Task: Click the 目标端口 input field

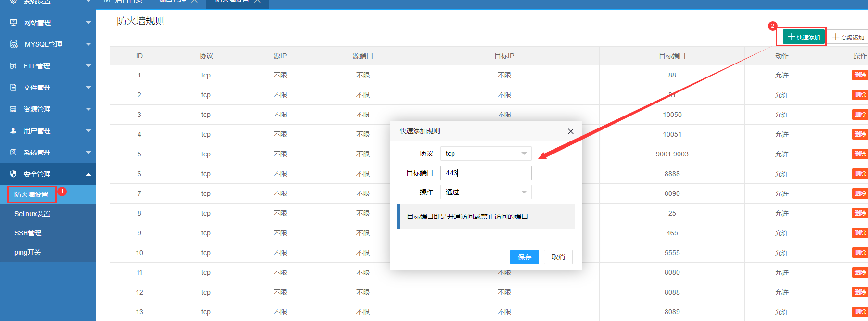Action: [486, 173]
